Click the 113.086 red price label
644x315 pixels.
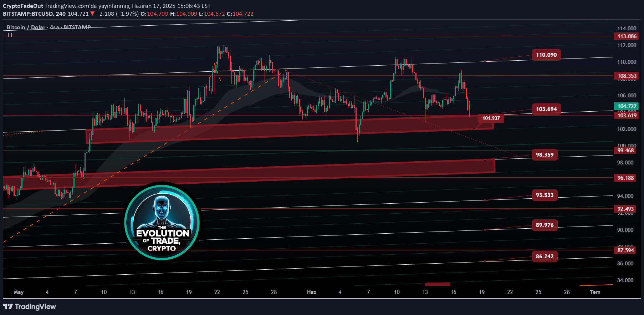[627, 36]
